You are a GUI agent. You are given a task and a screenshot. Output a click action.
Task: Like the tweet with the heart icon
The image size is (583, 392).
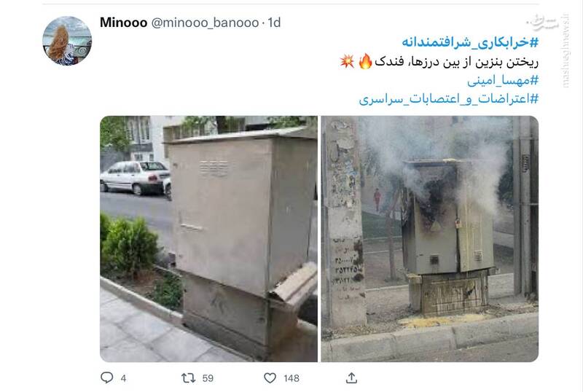270,378
